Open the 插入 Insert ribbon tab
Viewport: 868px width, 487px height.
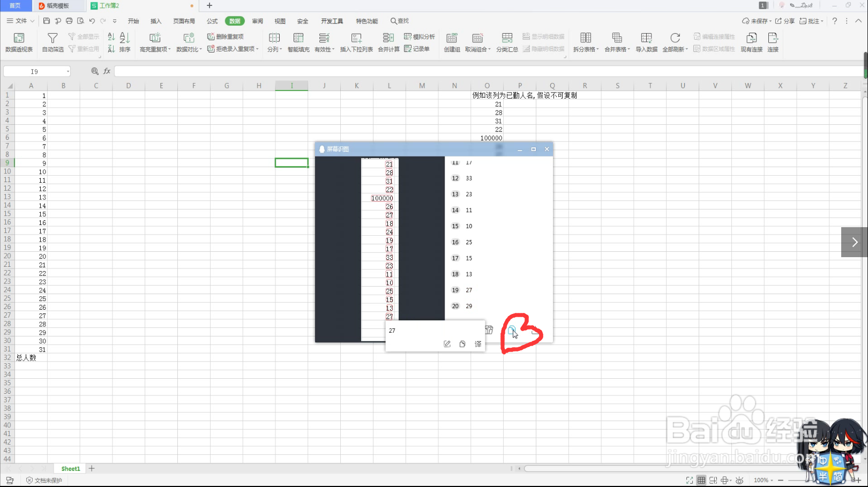tap(156, 21)
